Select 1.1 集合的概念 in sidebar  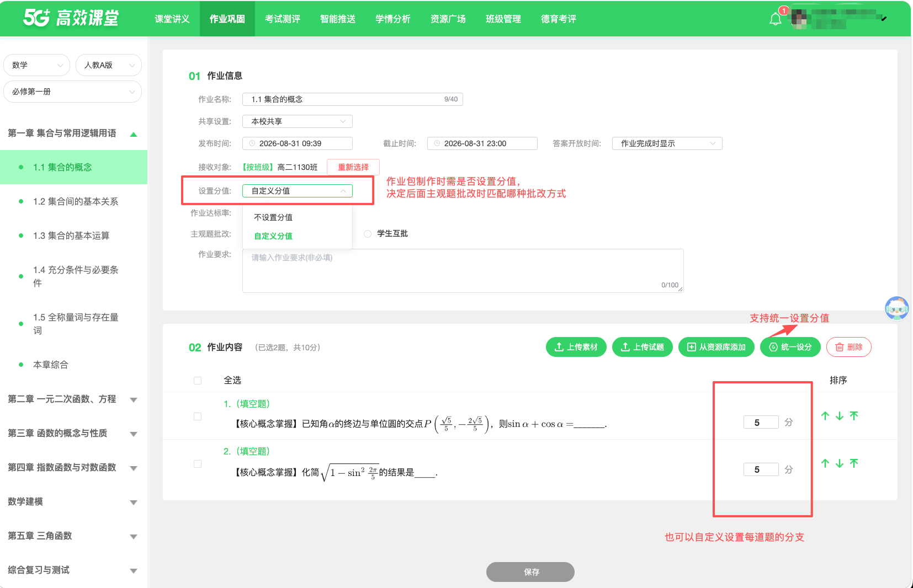[74, 167]
